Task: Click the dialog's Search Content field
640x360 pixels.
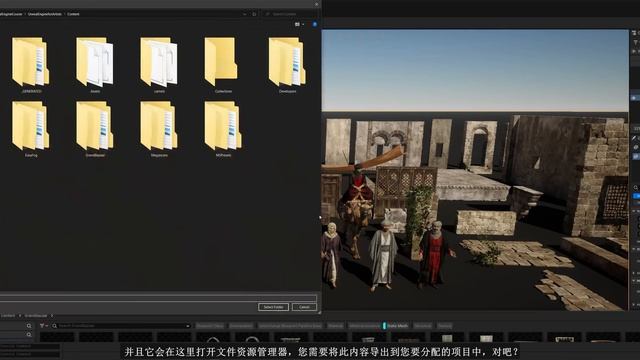Action: [289, 14]
